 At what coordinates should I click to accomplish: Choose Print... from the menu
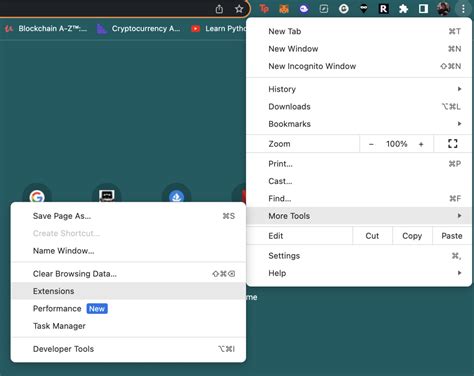point(359,164)
